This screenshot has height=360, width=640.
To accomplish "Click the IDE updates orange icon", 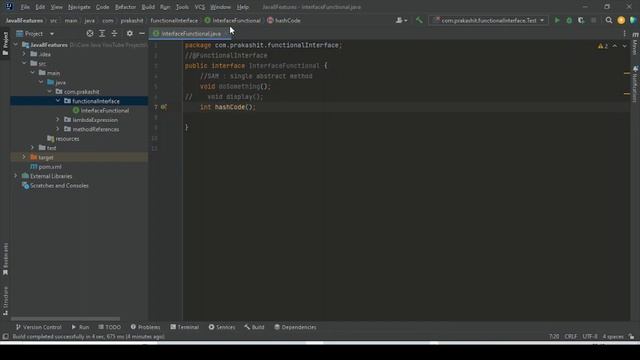I will pyautogui.click(x=621, y=20).
